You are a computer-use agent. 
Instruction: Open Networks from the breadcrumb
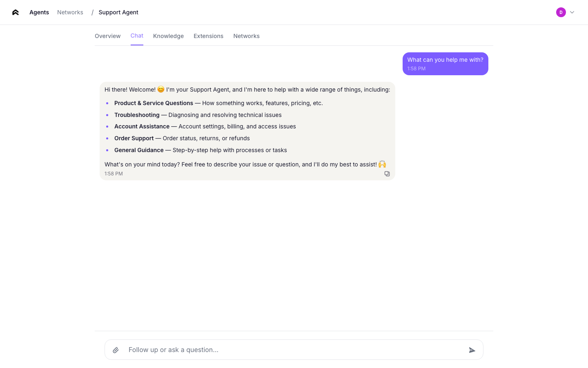coord(70,12)
